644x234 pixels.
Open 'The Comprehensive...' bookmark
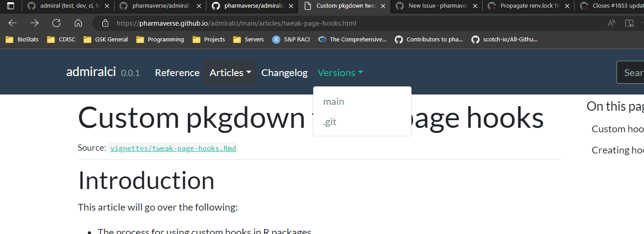tap(352, 39)
